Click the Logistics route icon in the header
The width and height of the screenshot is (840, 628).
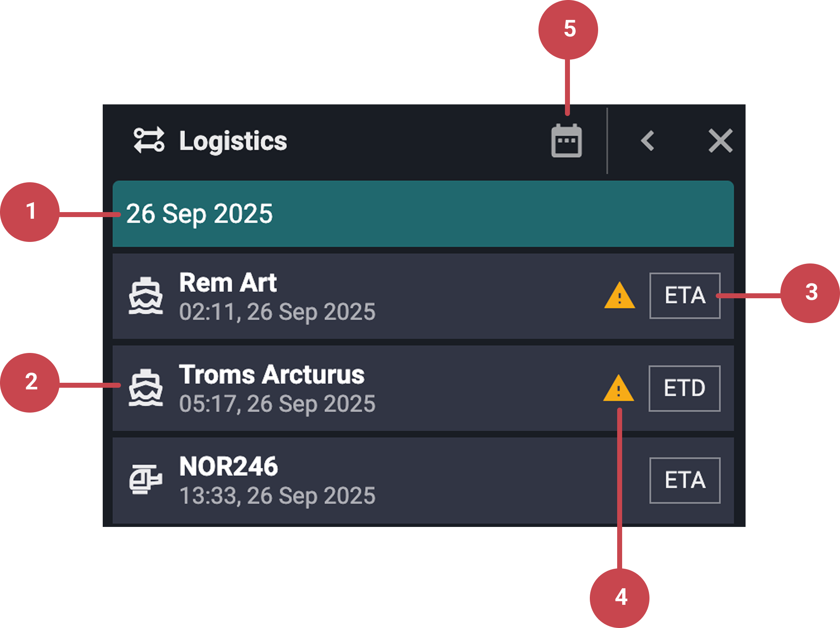tap(149, 141)
